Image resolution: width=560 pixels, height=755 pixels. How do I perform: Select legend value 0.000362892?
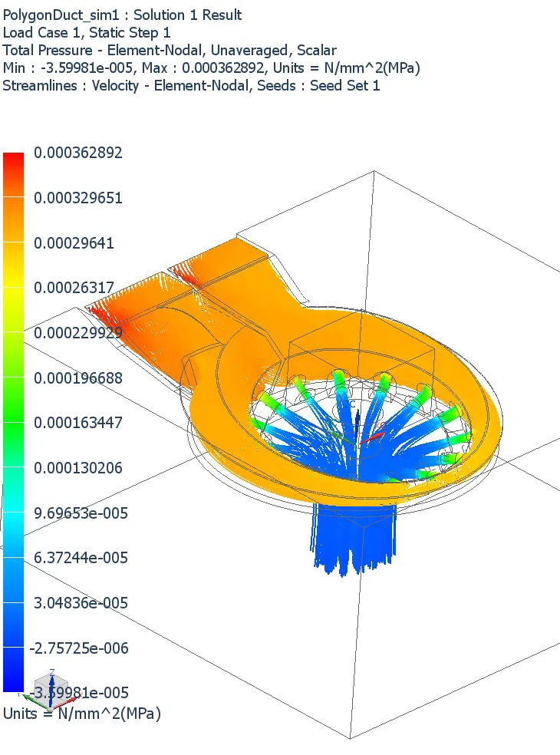(78, 153)
